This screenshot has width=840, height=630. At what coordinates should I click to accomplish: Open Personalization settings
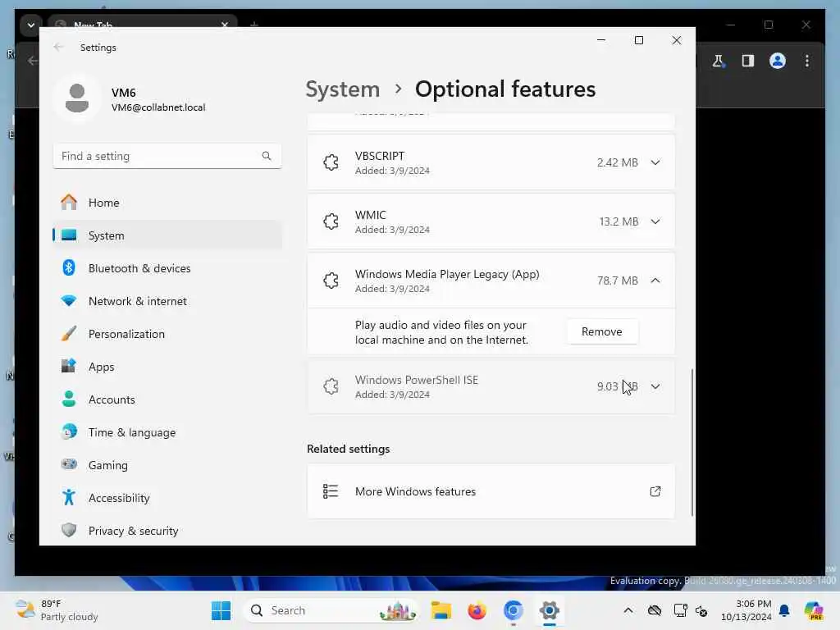click(x=167, y=334)
